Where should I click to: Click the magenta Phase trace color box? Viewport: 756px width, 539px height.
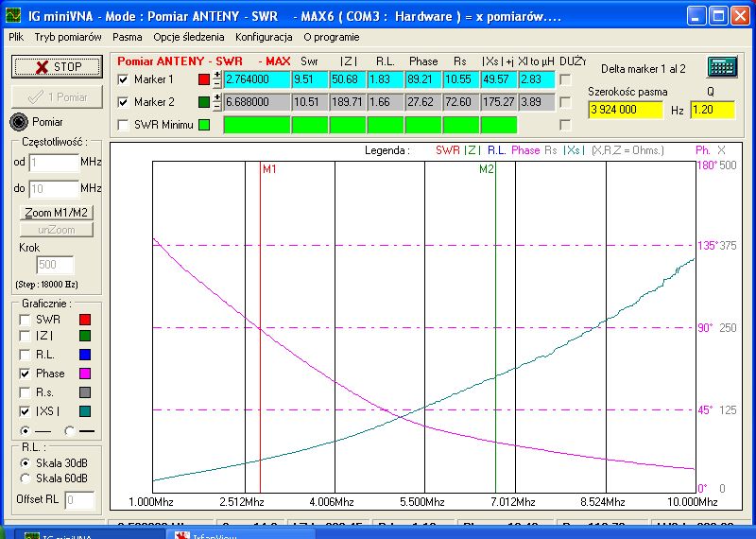[84, 374]
